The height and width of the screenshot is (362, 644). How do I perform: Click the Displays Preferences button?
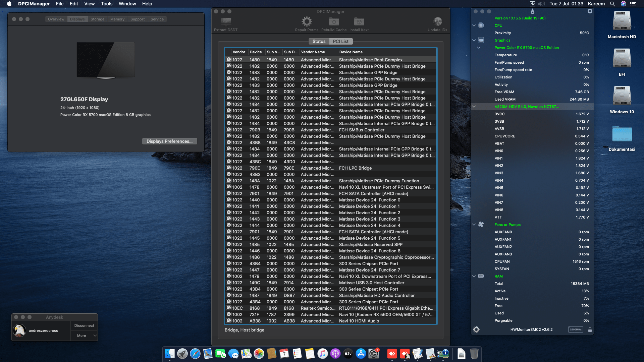pyautogui.click(x=169, y=141)
